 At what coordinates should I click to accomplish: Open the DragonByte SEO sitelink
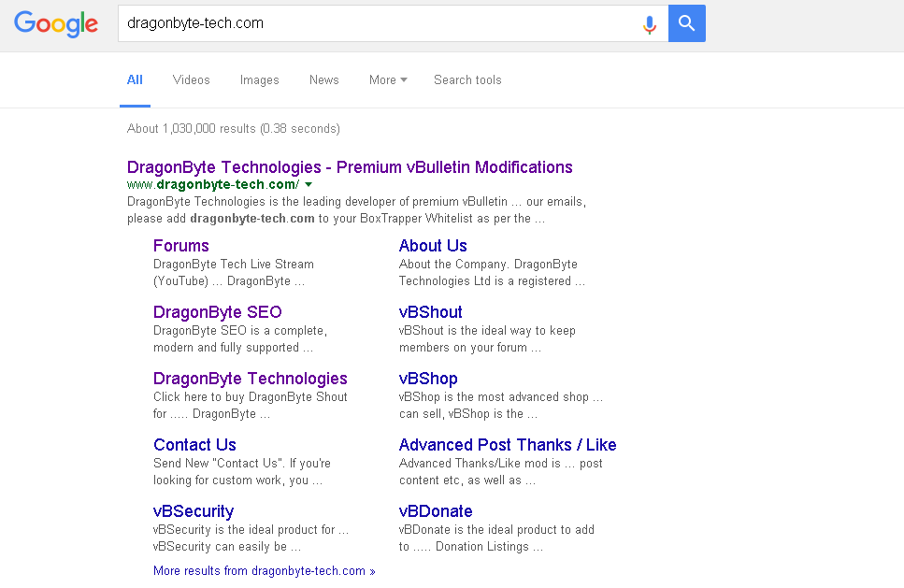[x=217, y=312]
